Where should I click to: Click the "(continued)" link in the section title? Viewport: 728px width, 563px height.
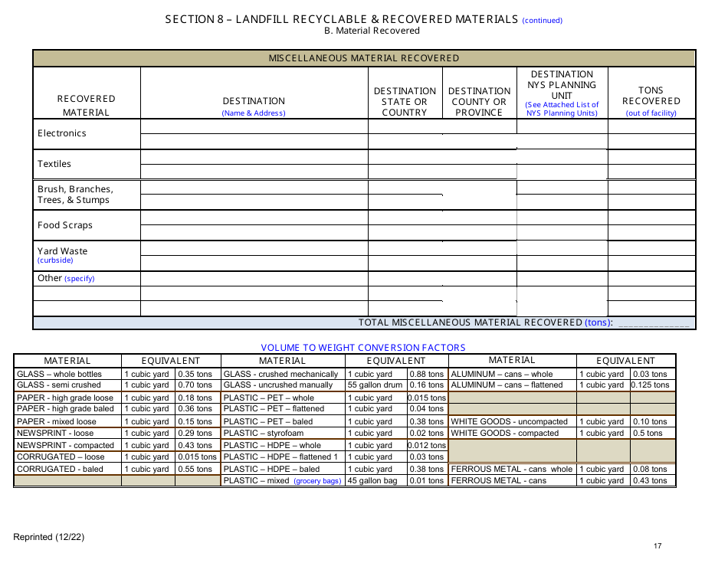[x=542, y=20]
